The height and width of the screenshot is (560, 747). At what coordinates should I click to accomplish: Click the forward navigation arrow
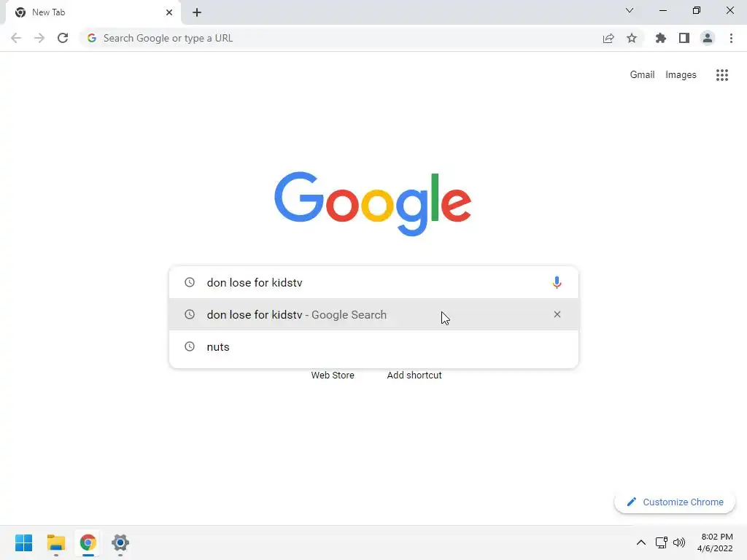[x=39, y=38]
